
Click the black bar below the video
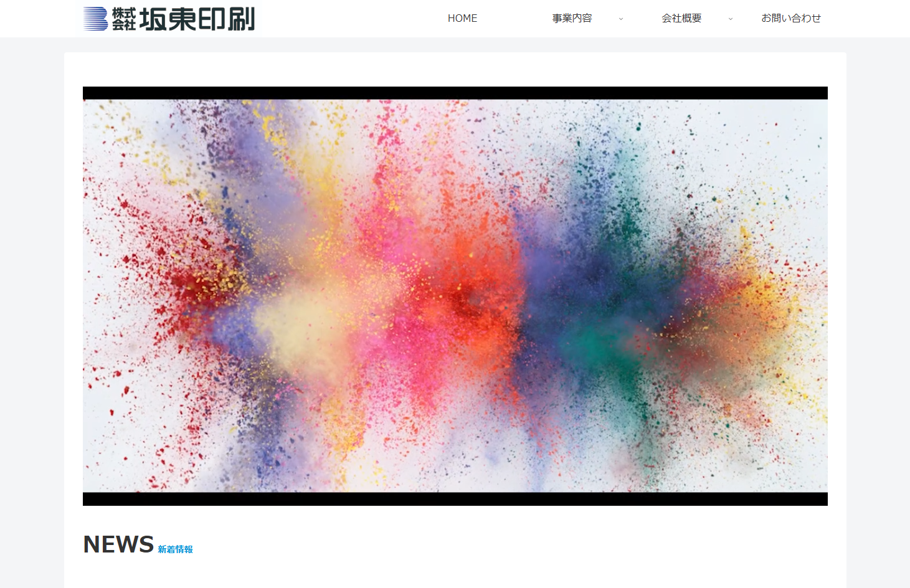455,499
